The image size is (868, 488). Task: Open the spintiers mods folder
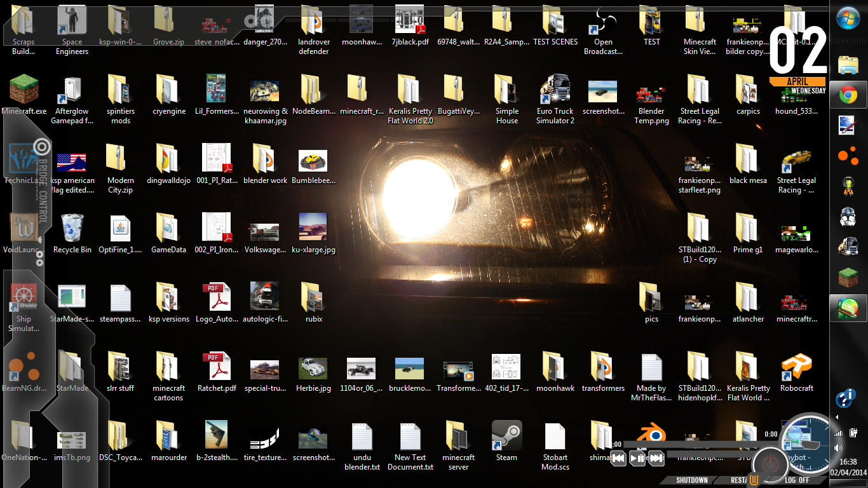point(120,100)
